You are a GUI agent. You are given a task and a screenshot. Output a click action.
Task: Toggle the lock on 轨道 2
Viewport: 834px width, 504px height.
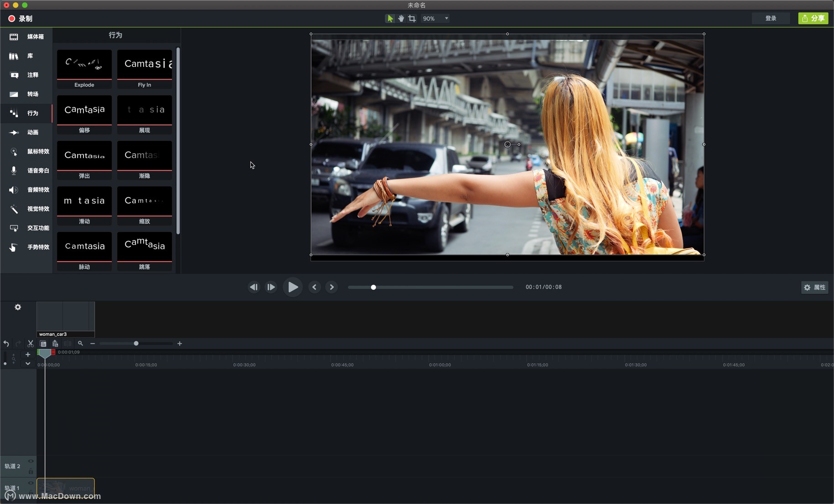point(31,471)
